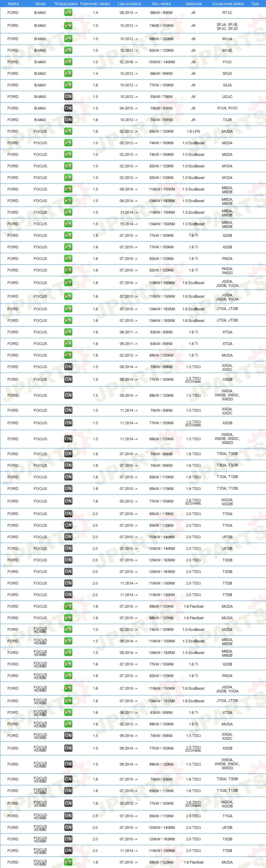
Task: Select the engine code UGJC cell
Action: 227,97
